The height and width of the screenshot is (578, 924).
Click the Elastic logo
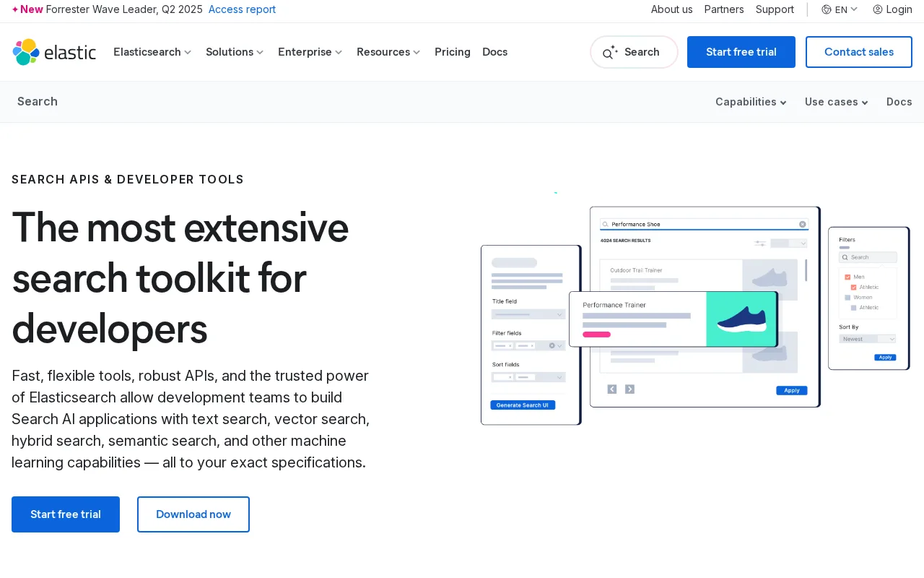[54, 52]
